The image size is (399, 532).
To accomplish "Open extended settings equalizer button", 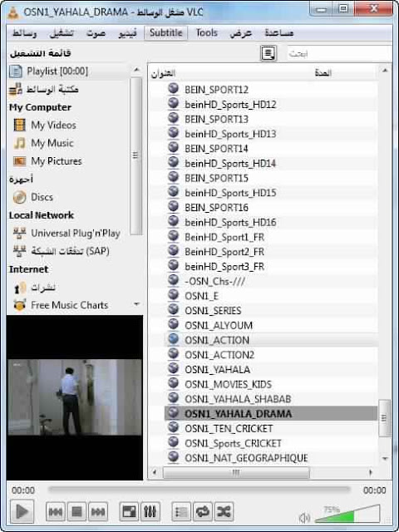I will click(x=150, y=512).
